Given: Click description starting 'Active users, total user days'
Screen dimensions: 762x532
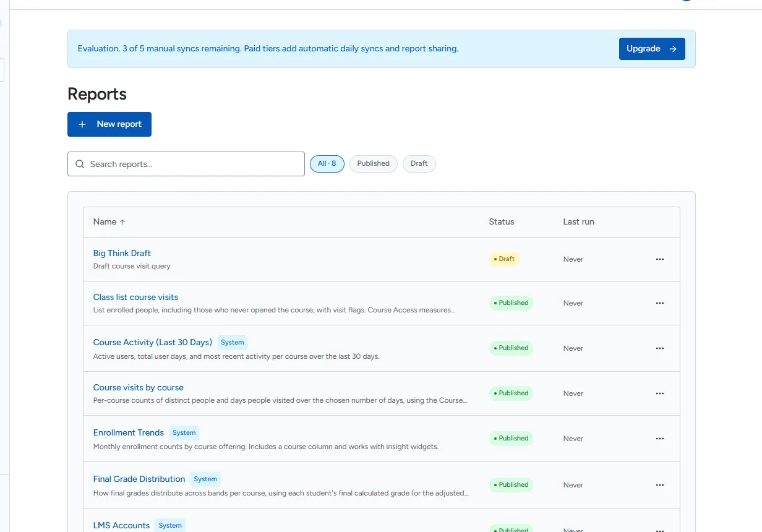Looking at the screenshot, I should [236, 356].
